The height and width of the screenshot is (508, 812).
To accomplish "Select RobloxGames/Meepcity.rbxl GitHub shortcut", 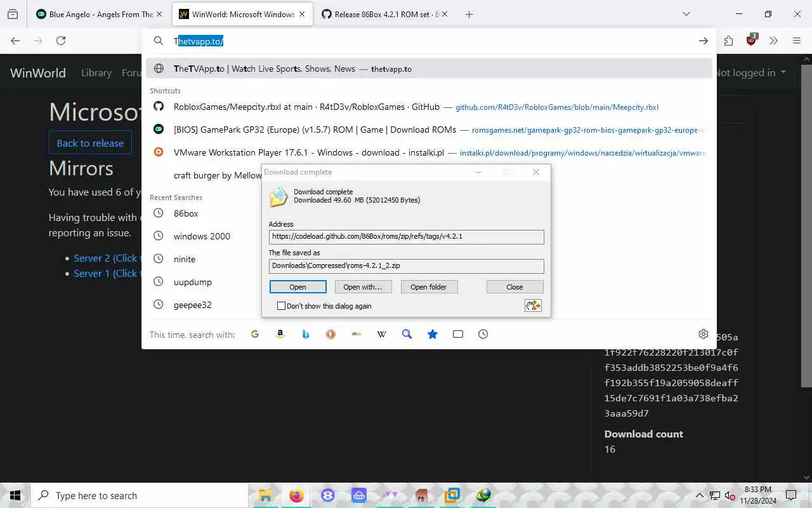I will point(429,107).
